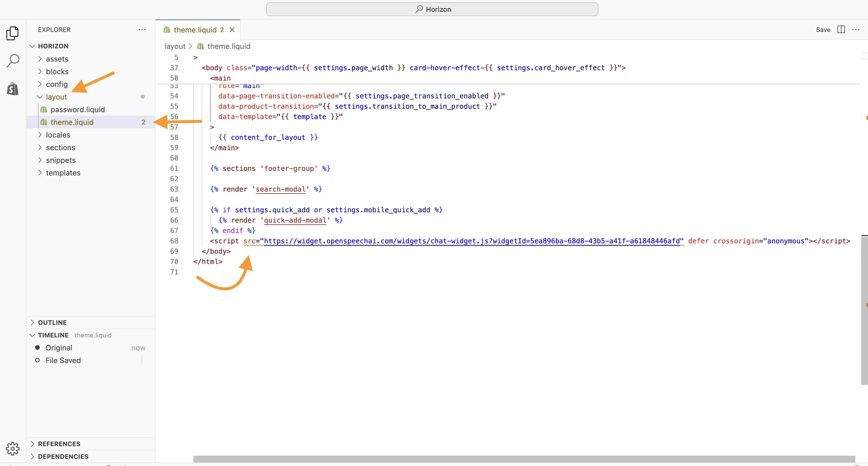Expand the OUTLINE panel
This screenshot has width=868, height=466.
click(x=91, y=322)
